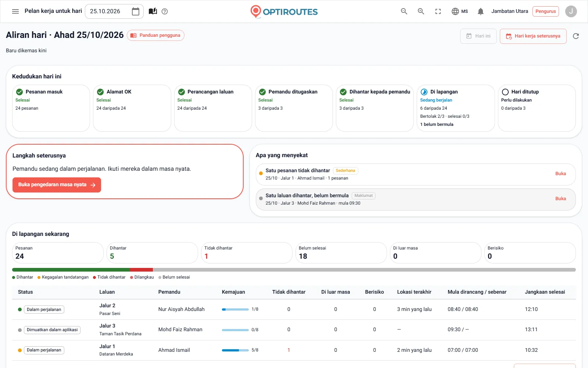Screen dimensions: 588x368
Task: Click the refresh icon
Action: (x=576, y=36)
